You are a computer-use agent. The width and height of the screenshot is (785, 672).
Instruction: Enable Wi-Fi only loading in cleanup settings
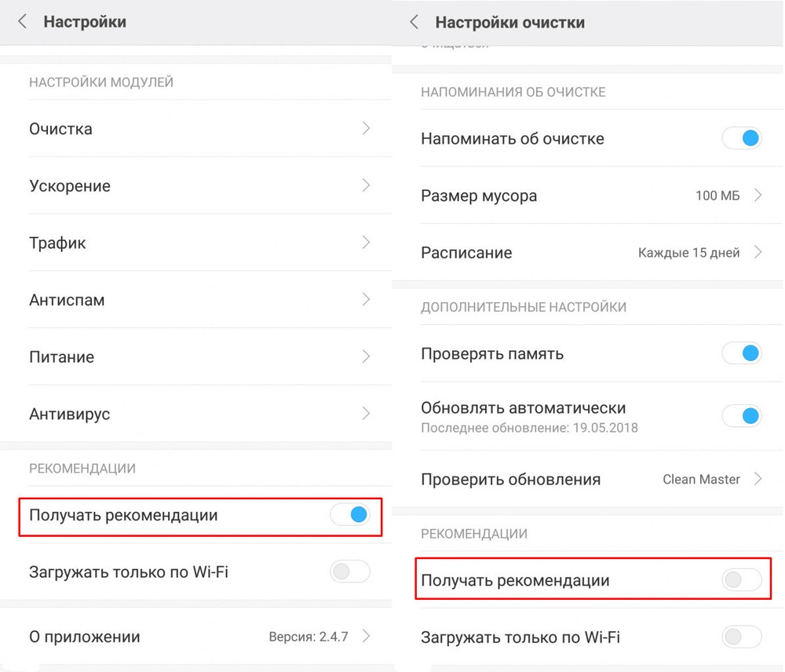point(742,637)
